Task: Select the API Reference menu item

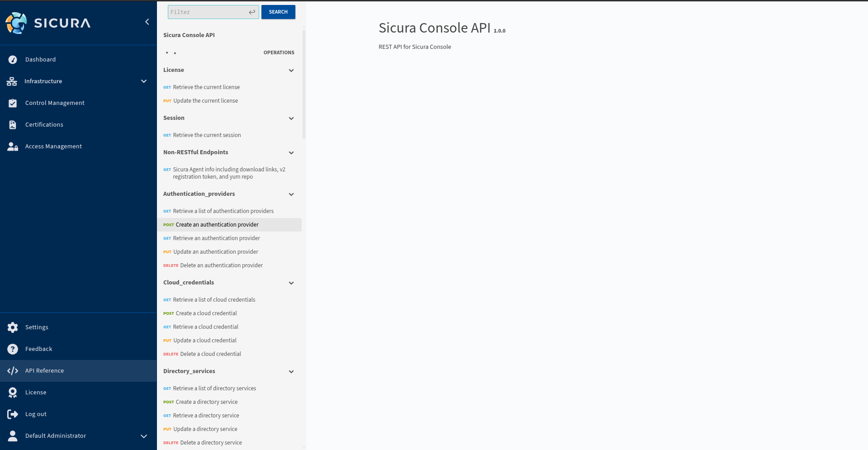Action: coord(44,371)
